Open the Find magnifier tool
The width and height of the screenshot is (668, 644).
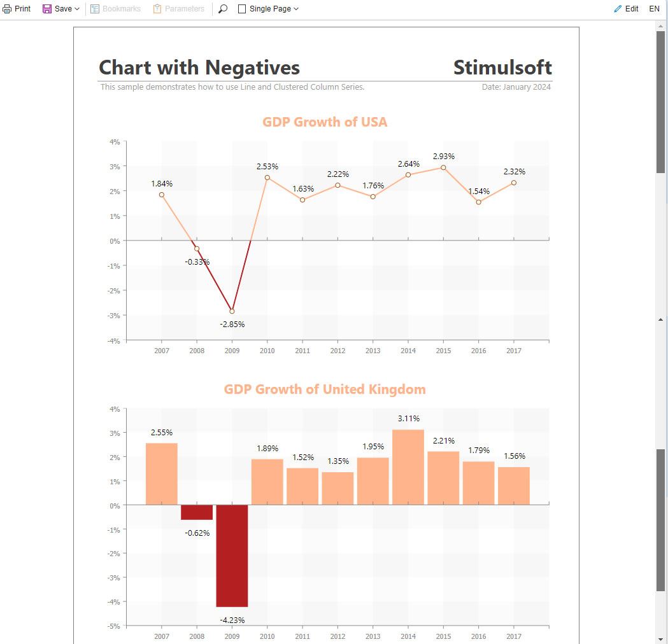pyautogui.click(x=223, y=8)
